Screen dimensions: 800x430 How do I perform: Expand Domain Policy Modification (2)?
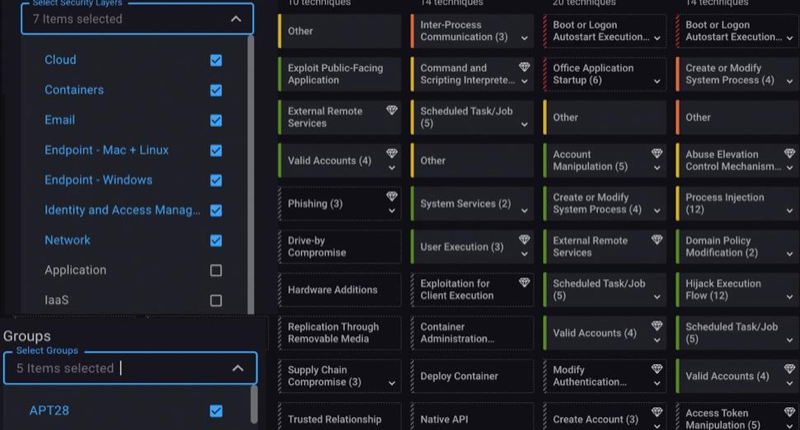pos(789,254)
